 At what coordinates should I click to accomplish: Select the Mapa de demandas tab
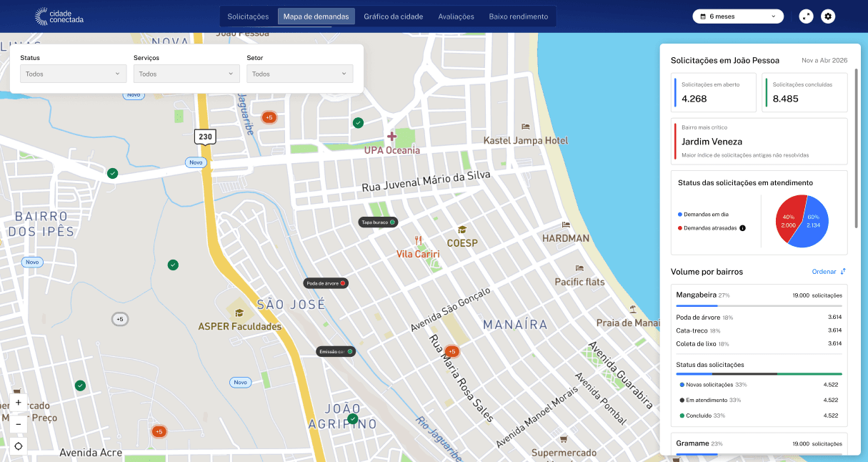tap(316, 16)
